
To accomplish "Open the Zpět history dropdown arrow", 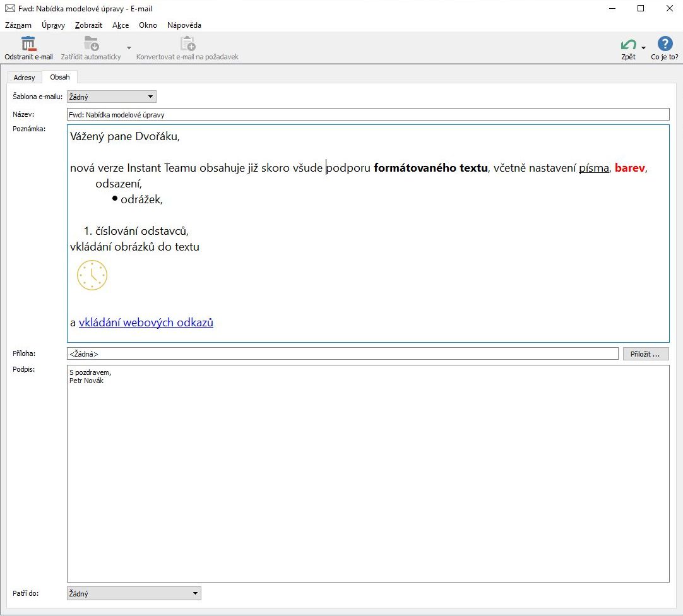I will [643, 48].
